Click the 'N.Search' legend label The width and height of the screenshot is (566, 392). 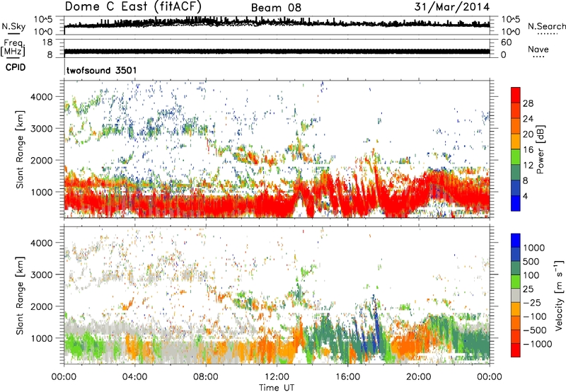pyautogui.click(x=546, y=26)
